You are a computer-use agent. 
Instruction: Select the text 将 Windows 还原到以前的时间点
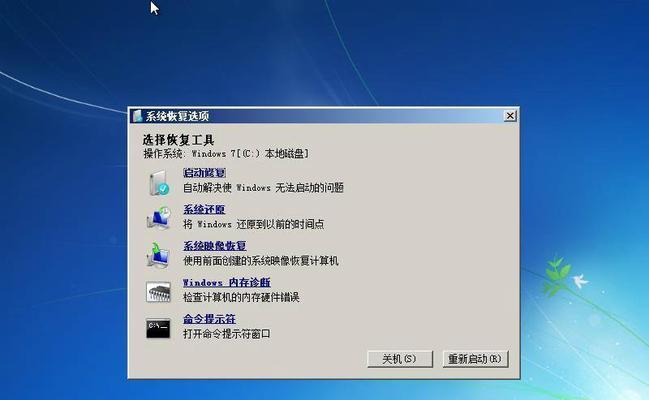click(x=254, y=224)
